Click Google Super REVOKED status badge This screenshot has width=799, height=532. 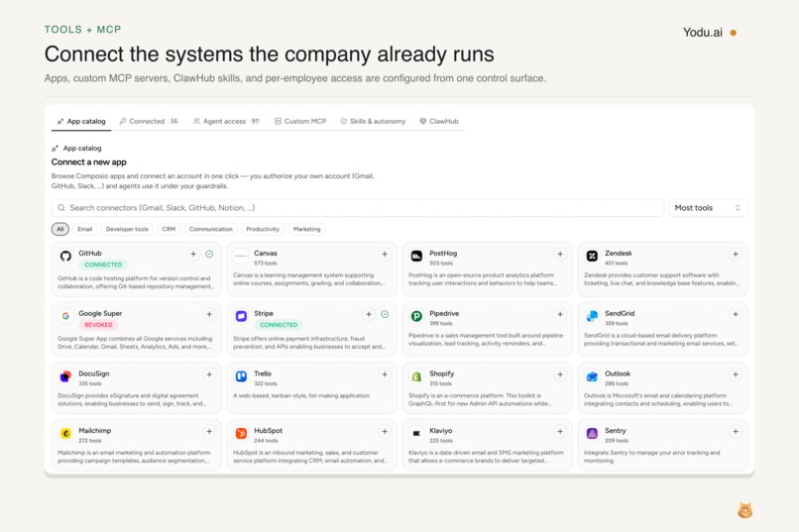pos(98,325)
